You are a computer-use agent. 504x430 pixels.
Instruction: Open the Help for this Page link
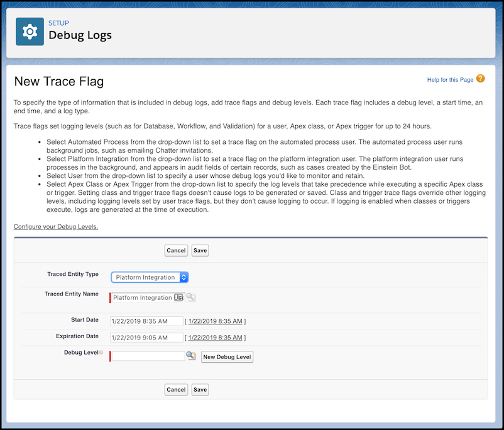pyautogui.click(x=450, y=80)
